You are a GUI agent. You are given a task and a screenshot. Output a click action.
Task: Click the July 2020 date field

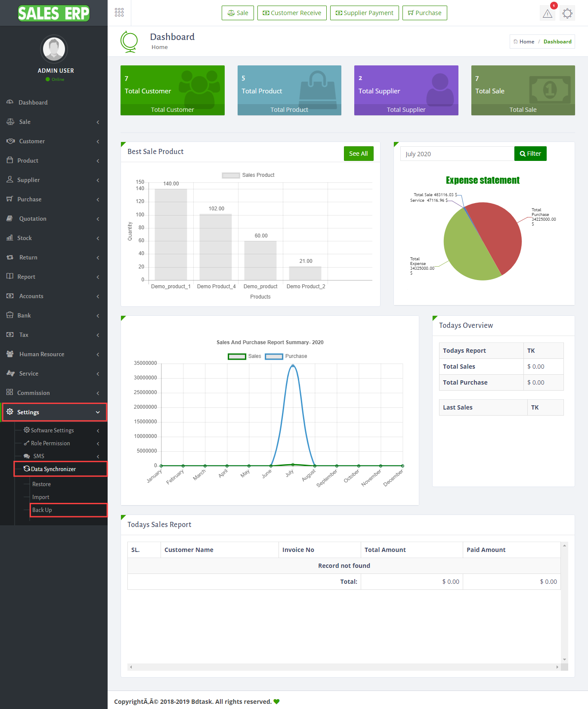click(457, 154)
